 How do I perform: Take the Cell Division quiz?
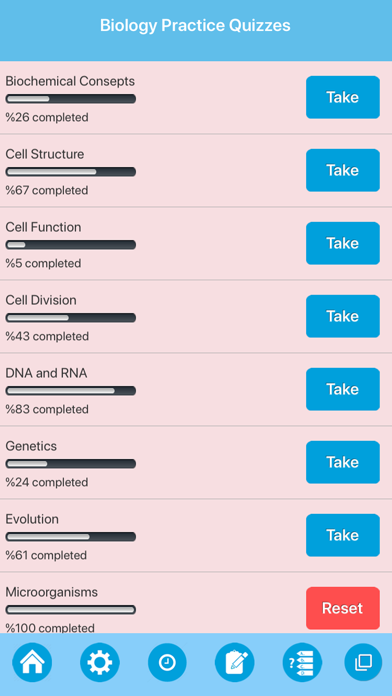coord(343,316)
